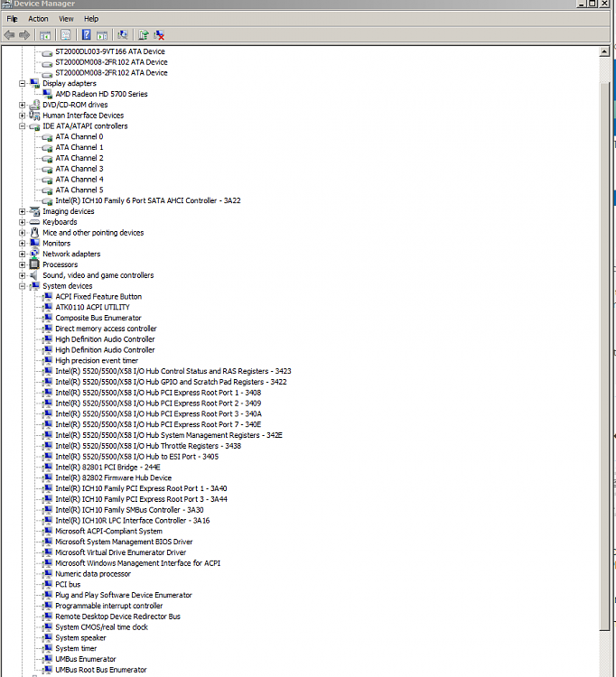616x677 pixels.
Task: Click the blue Help question mark icon
Action: coord(87,35)
